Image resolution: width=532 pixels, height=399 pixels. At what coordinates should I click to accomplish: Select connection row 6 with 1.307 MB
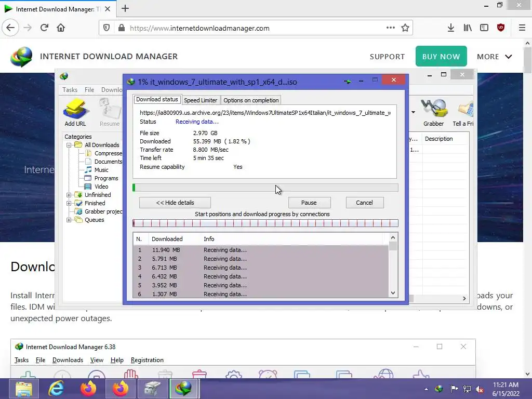tap(261, 294)
